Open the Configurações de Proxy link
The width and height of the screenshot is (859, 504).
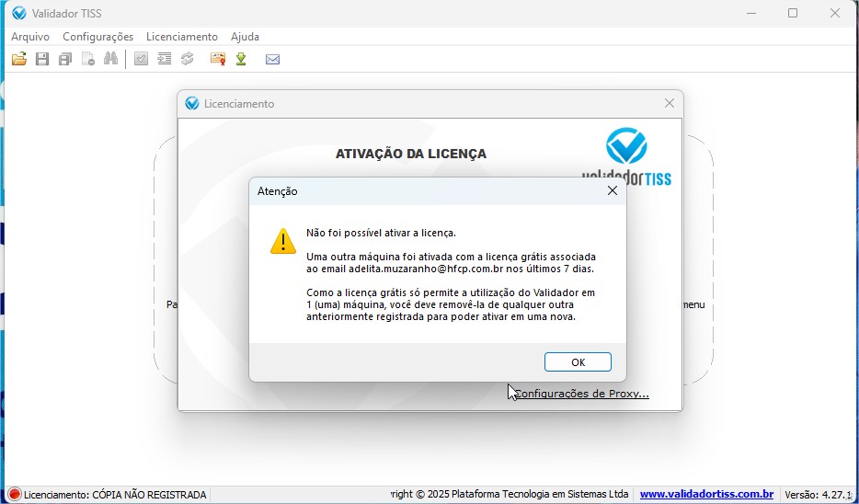tap(581, 394)
